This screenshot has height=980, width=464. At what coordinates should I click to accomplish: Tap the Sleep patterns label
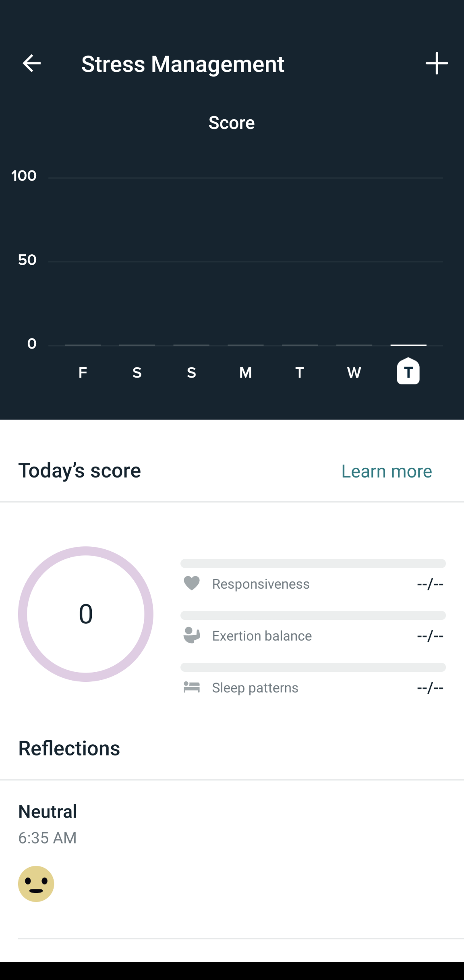click(255, 688)
